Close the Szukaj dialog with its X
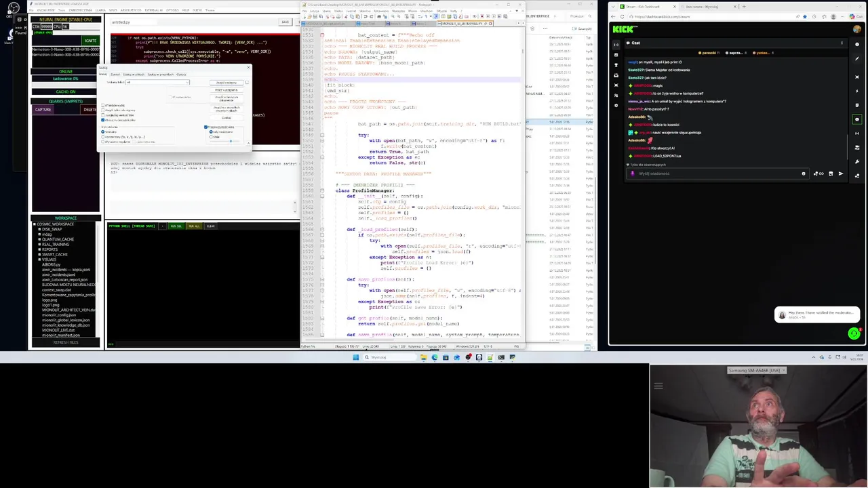Viewport: 868px width, 488px height. point(248,68)
